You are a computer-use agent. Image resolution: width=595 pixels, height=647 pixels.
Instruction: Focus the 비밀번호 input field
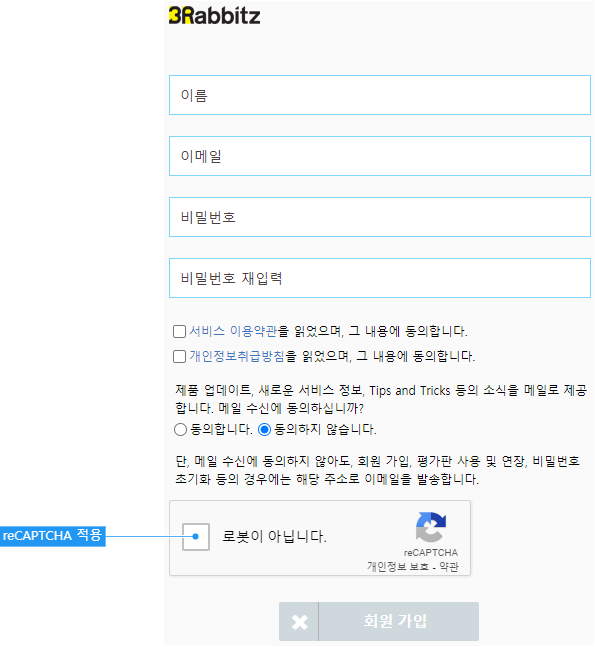380,217
